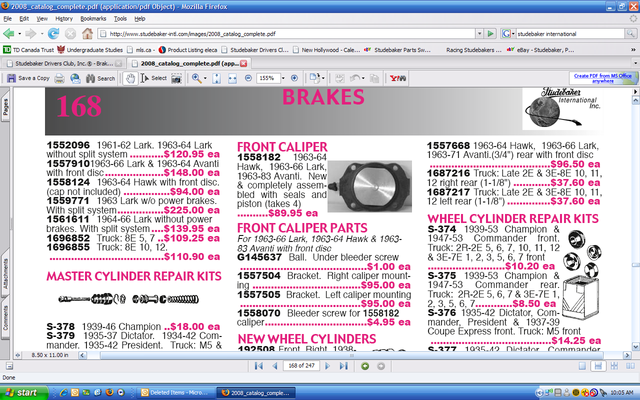Click eBay - Studebaker bookmark

pos(540,50)
